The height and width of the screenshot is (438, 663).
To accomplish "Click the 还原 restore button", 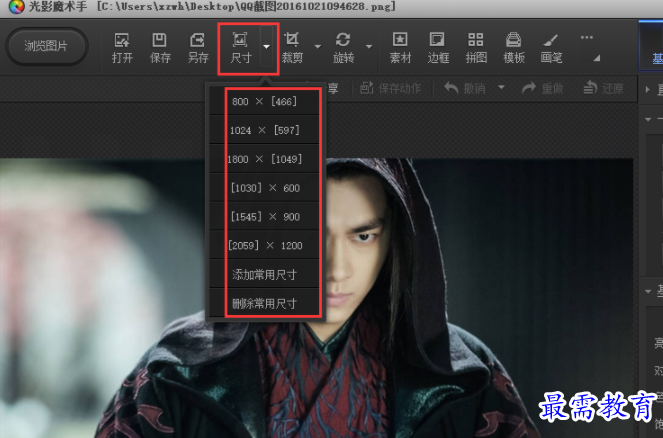I will (x=603, y=88).
